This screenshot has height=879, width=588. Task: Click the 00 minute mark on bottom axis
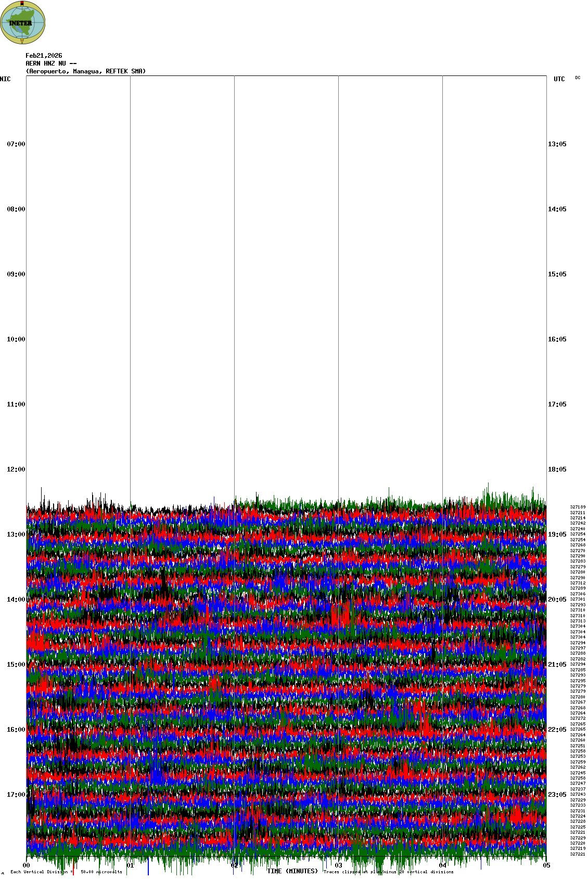click(26, 865)
